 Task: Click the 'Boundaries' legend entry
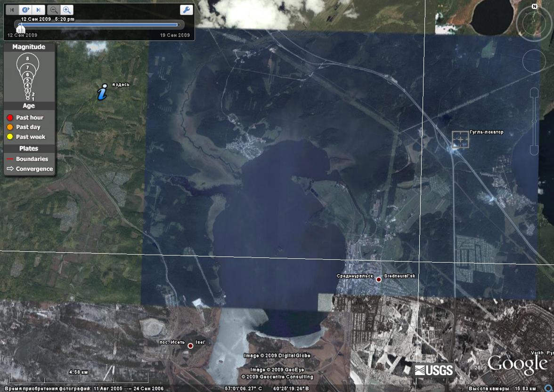click(x=27, y=159)
